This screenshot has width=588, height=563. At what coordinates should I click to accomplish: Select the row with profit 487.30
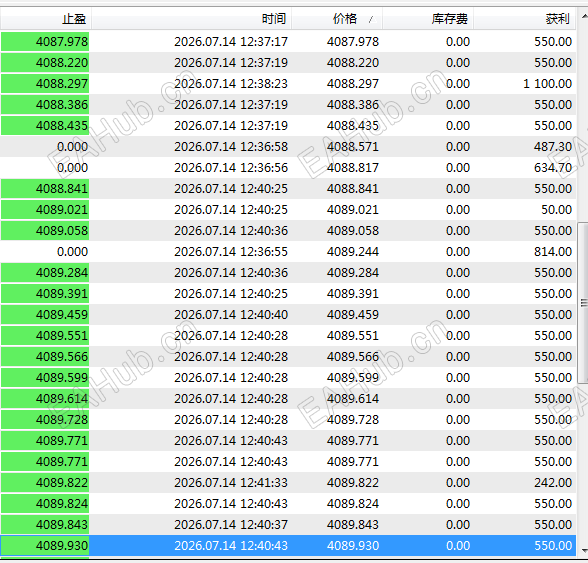tap(288, 146)
